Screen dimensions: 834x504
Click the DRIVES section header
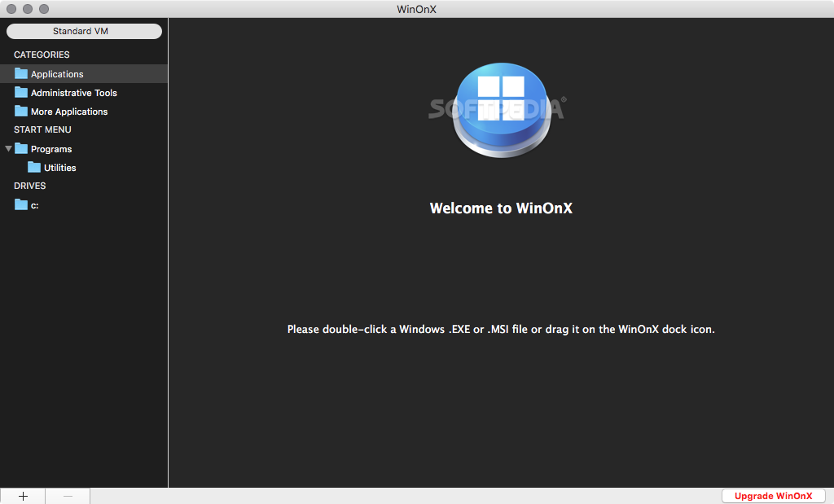pos(30,186)
